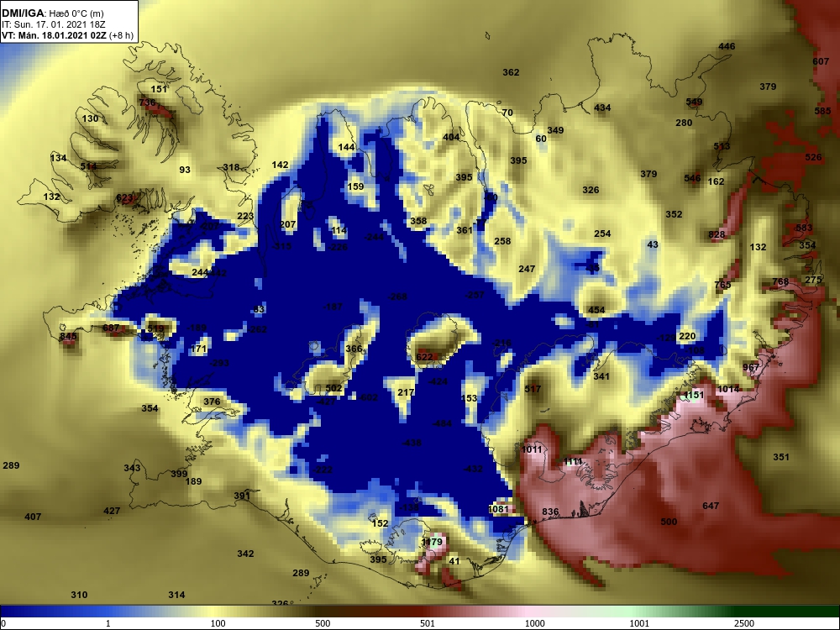Click the negative value -293

pyautogui.click(x=219, y=363)
